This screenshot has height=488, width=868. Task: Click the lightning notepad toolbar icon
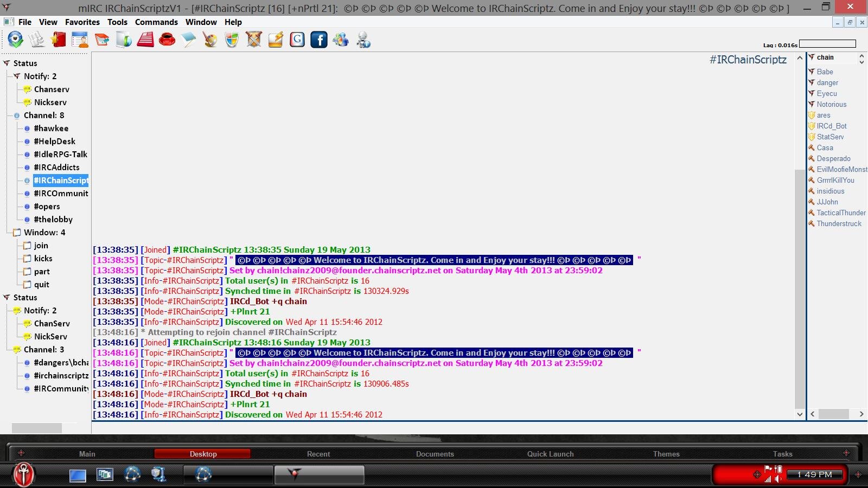[275, 40]
